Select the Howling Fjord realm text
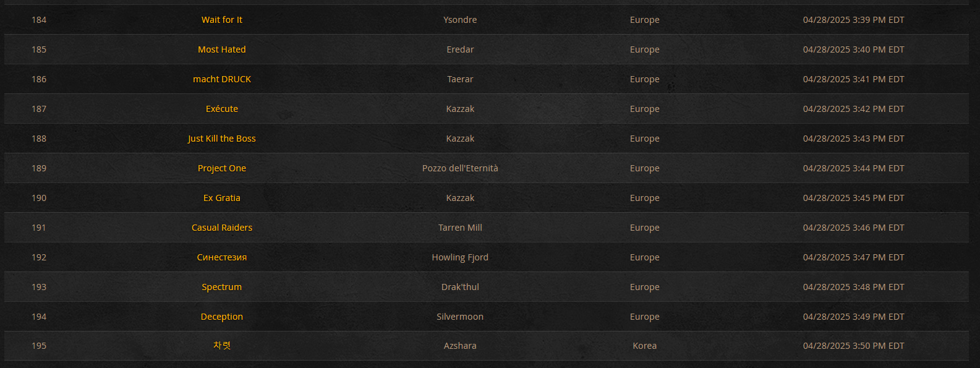980x368 pixels. point(460,257)
